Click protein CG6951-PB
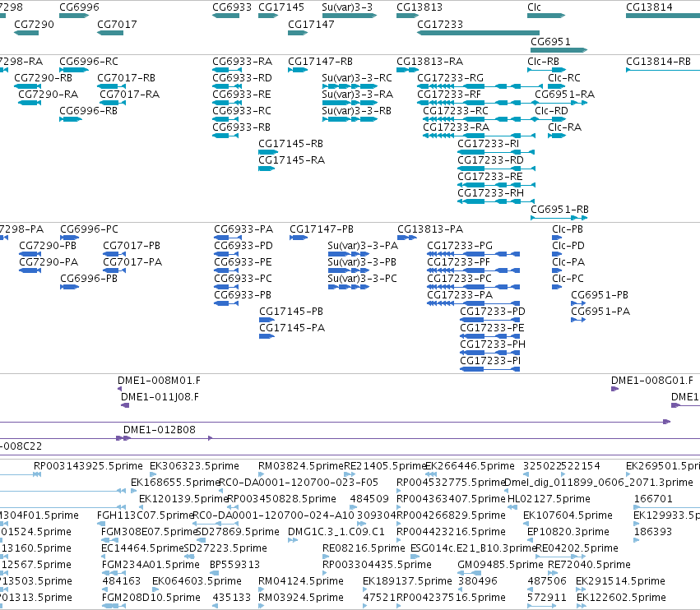The width and height of the screenshot is (700, 610). [600, 295]
